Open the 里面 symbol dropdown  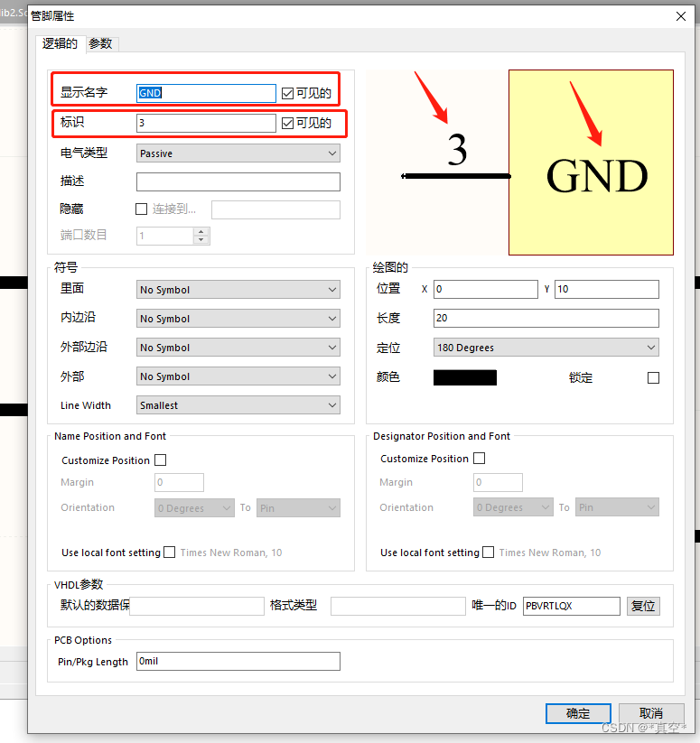click(x=238, y=290)
